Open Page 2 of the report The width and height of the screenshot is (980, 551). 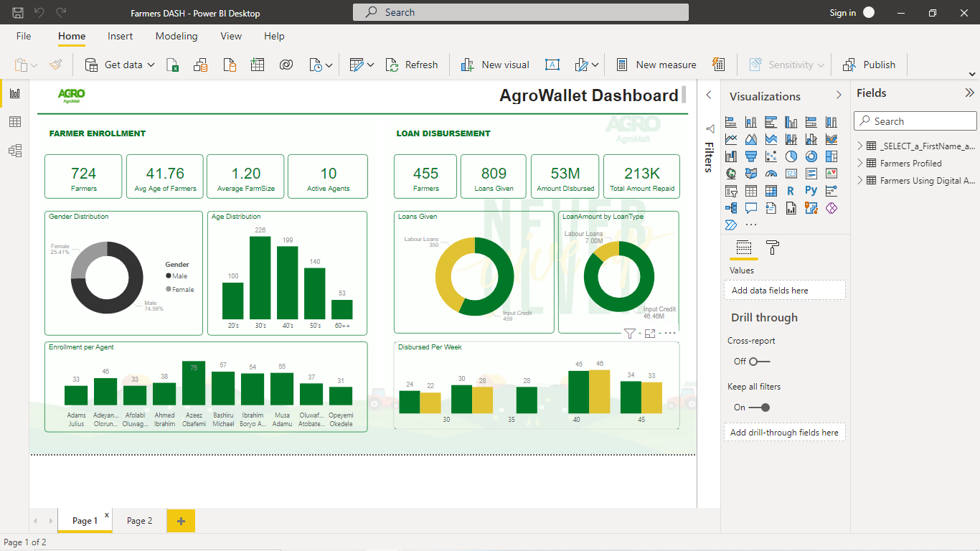139,521
